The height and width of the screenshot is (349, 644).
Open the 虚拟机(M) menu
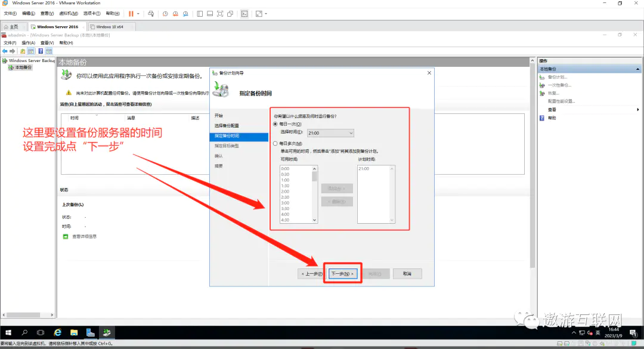69,13
